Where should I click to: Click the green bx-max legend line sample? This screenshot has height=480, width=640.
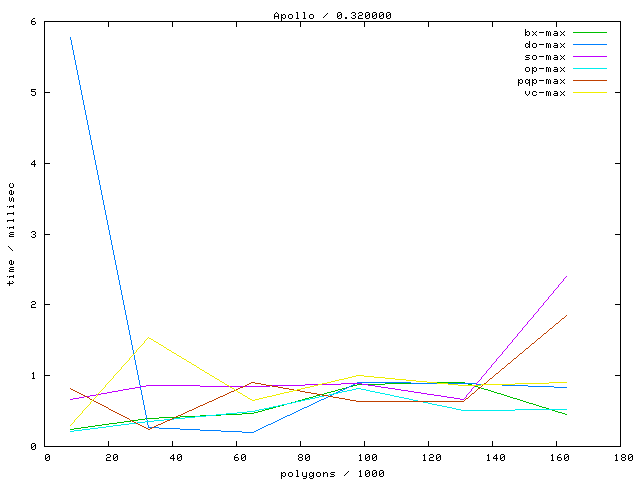pos(590,33)
